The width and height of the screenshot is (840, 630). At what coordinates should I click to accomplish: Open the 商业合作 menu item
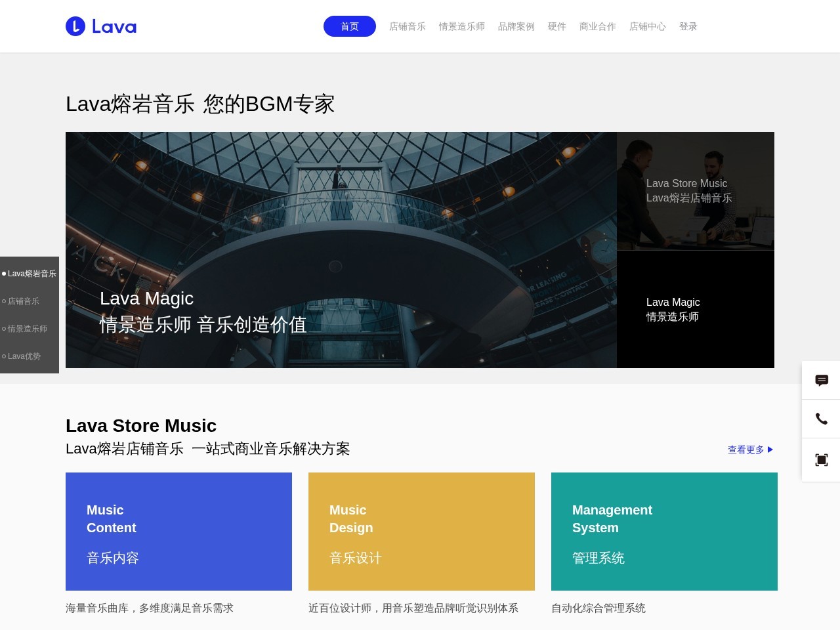click(597, 26)
